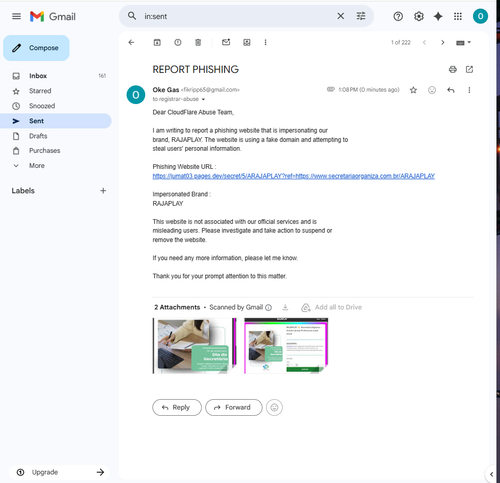This screenshot has width=500, height=483.
Task: Add all attachments to Drive
Action: (x=332, y=307)
